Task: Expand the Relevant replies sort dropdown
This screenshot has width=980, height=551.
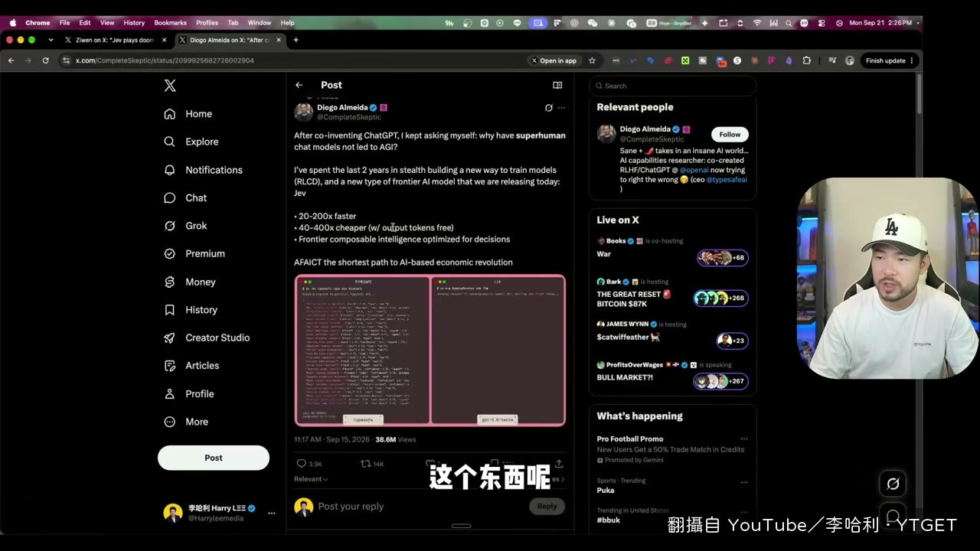Action: point(311,479)
